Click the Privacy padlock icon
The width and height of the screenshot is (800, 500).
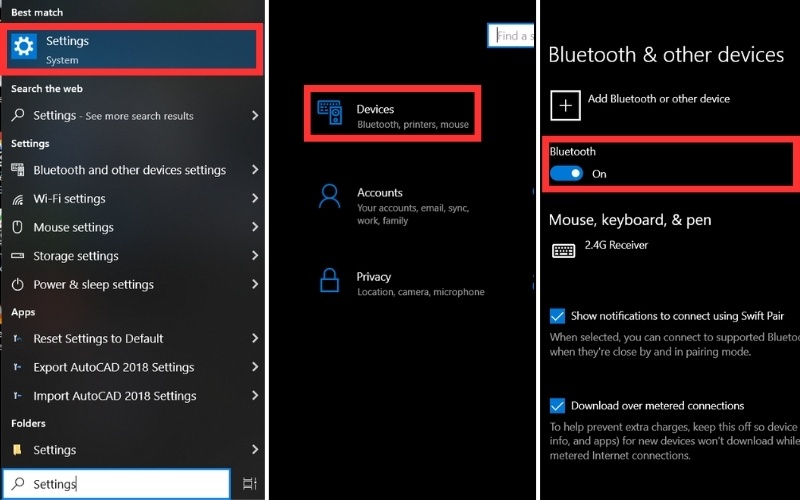point(330,280)
